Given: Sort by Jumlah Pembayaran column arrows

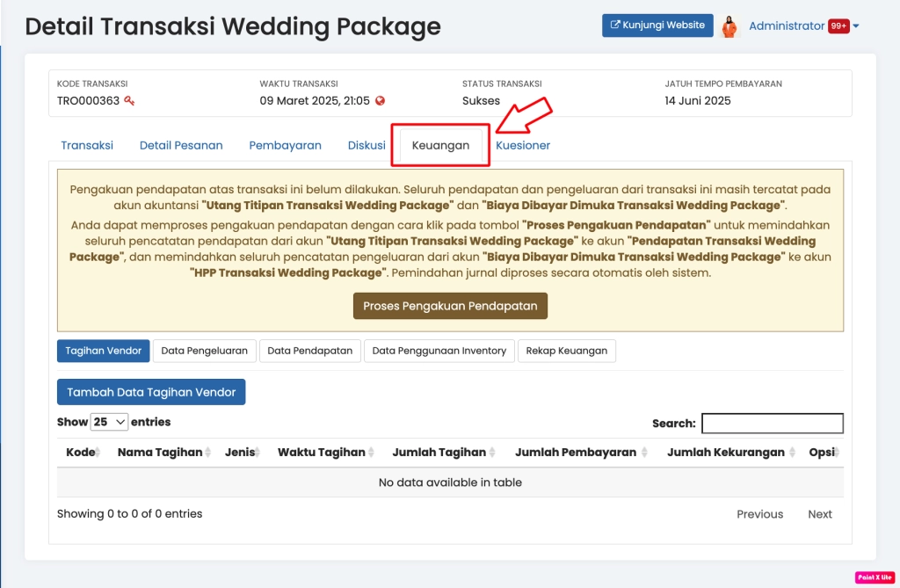Looking at the screenshot, I should point(644,453).
